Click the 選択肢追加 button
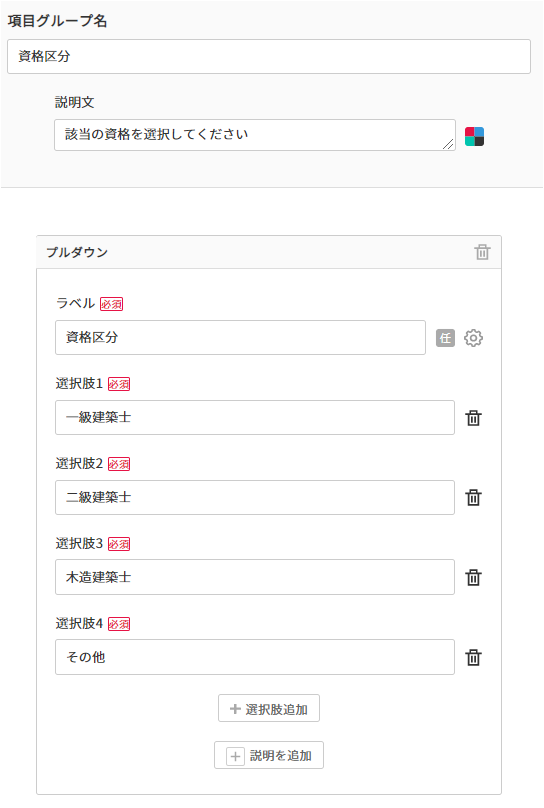This screenshot has height=808, width=544. (269, 709)
